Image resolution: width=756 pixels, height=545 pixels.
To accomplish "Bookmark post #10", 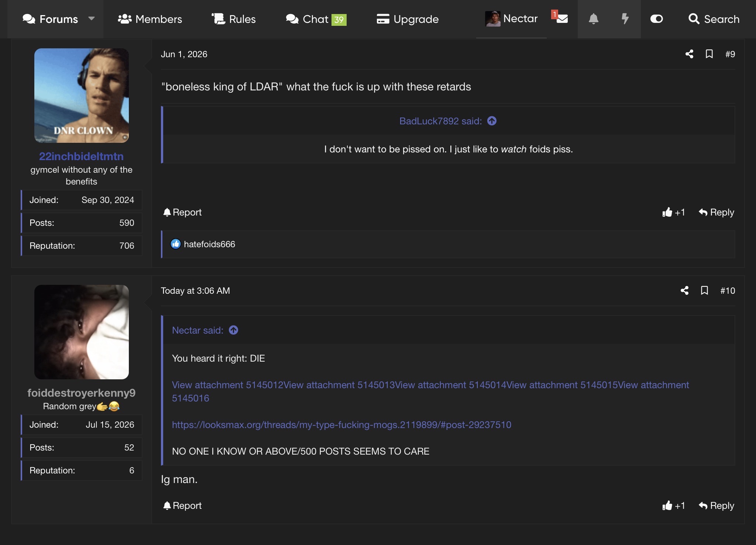I will point(704,291).
